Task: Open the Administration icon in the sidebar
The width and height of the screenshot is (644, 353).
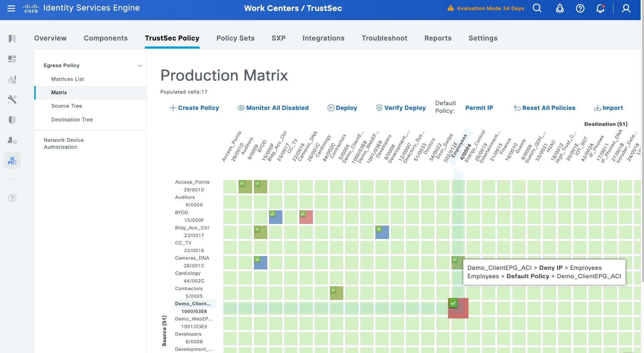Action: tap(12, 140)
